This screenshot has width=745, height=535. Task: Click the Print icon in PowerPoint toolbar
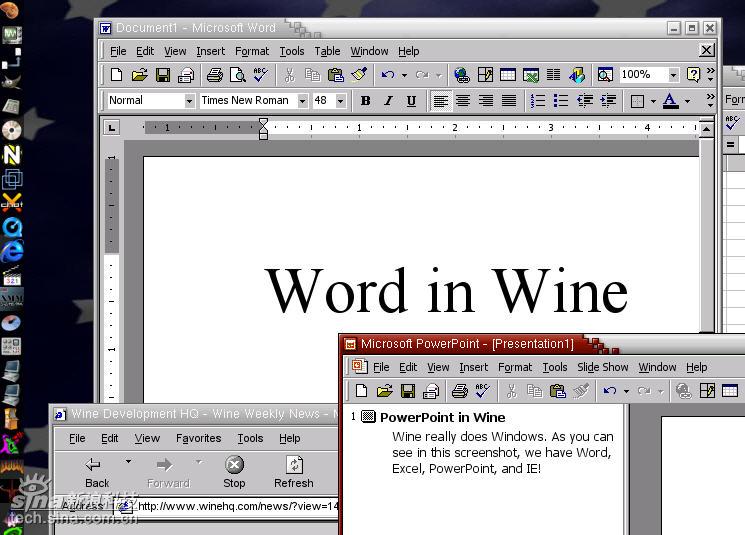(459, 391)
